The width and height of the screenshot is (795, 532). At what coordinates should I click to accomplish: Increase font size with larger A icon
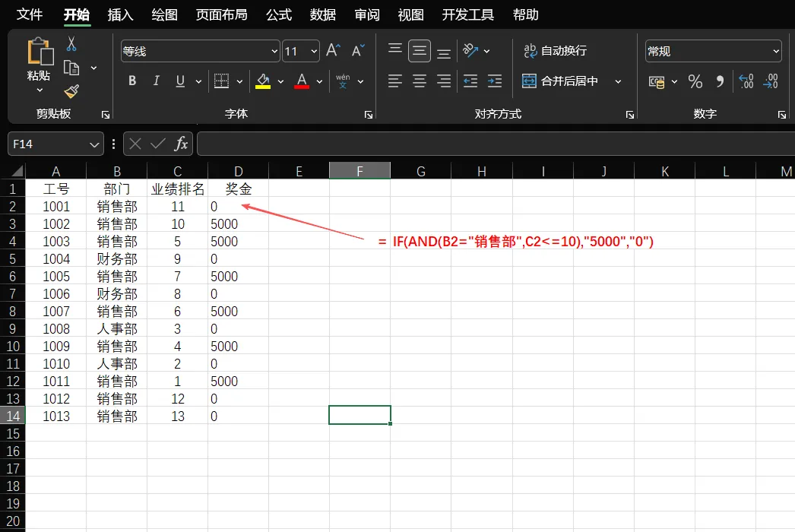click(x=333, y=51)
